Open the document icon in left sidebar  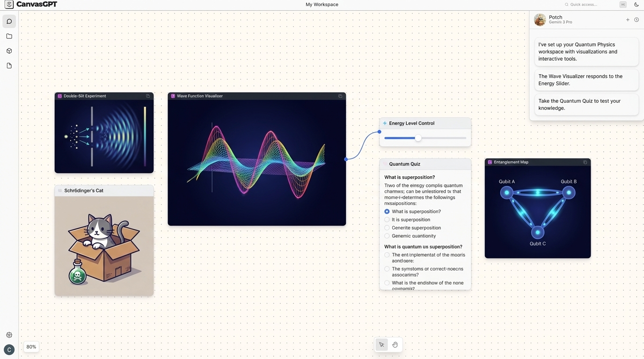[9, 66]
